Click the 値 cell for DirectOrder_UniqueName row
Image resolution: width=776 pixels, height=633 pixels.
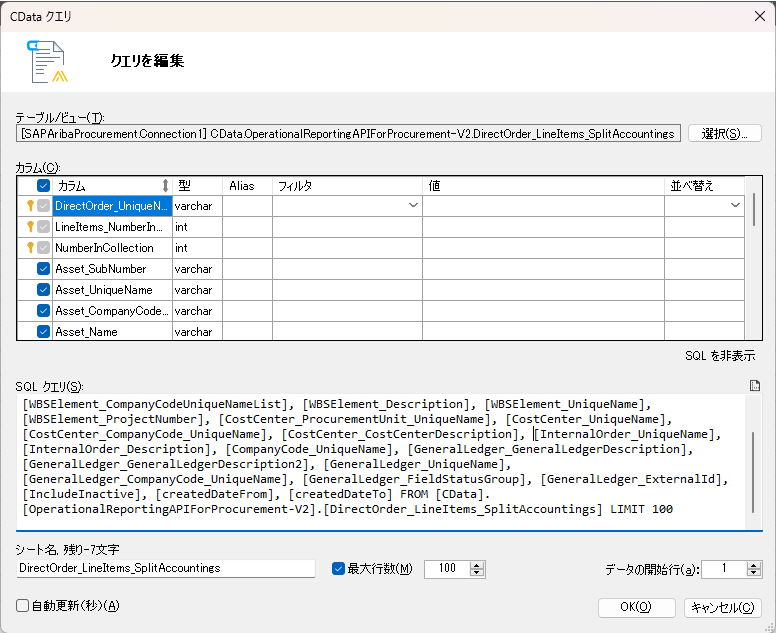pyautogui.click(x=543, y=205)
